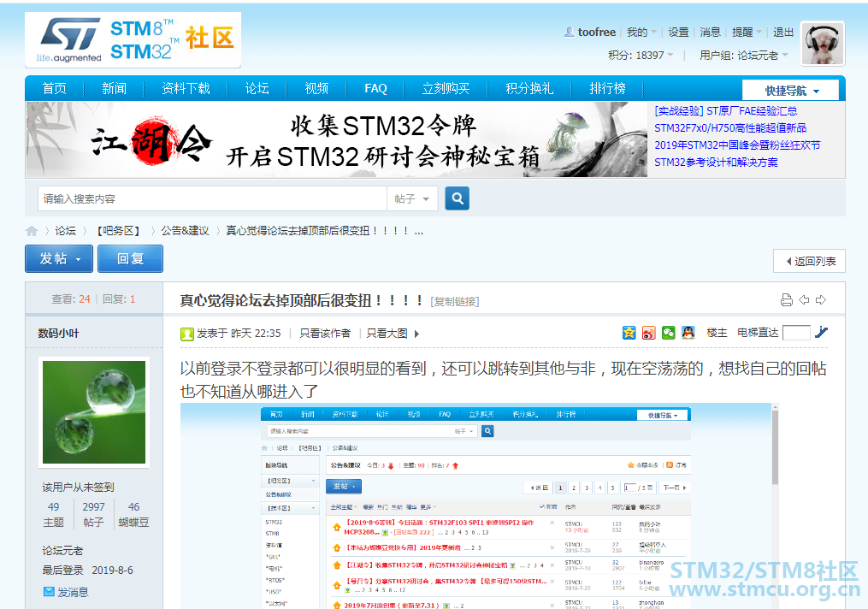Open the 新闻 nav tab
868x609 pixels.
[114, 89]
